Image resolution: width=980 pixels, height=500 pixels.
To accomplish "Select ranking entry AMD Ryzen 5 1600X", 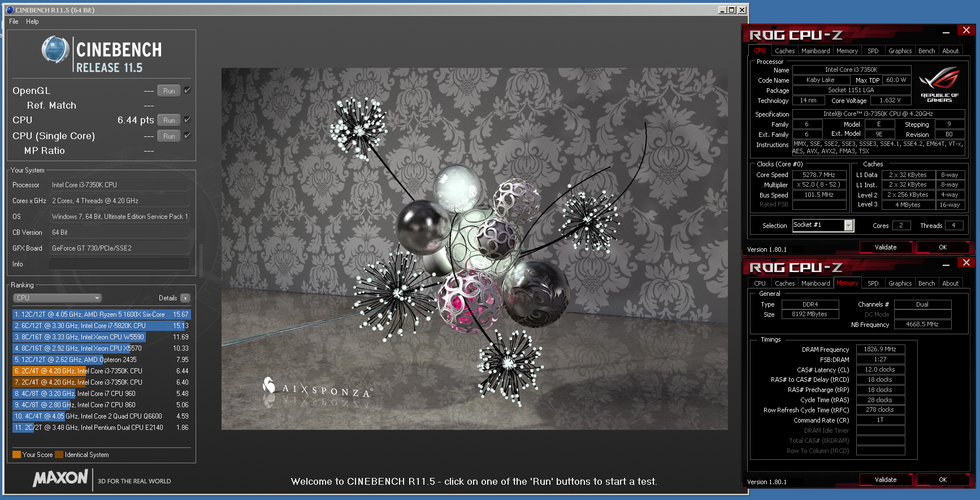I will [102, 314].
